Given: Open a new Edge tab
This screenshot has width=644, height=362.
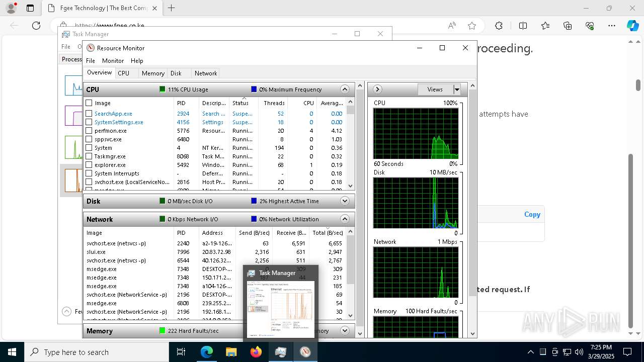Looking at the screenshot, I should 172,8.
